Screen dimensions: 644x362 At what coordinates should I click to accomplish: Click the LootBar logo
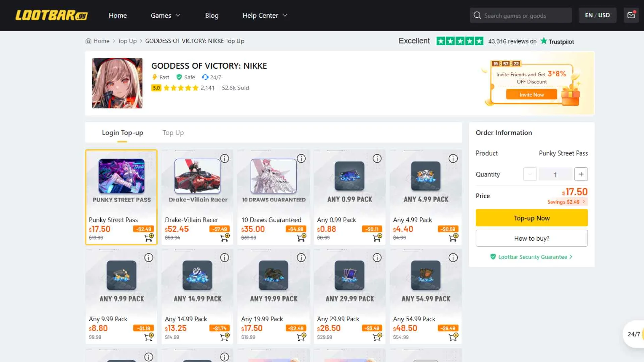pyautogui.click(x=51, y=15)
